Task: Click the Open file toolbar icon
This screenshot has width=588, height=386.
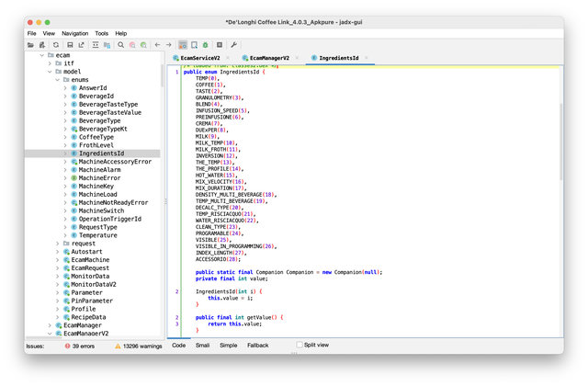Action: 30,45
